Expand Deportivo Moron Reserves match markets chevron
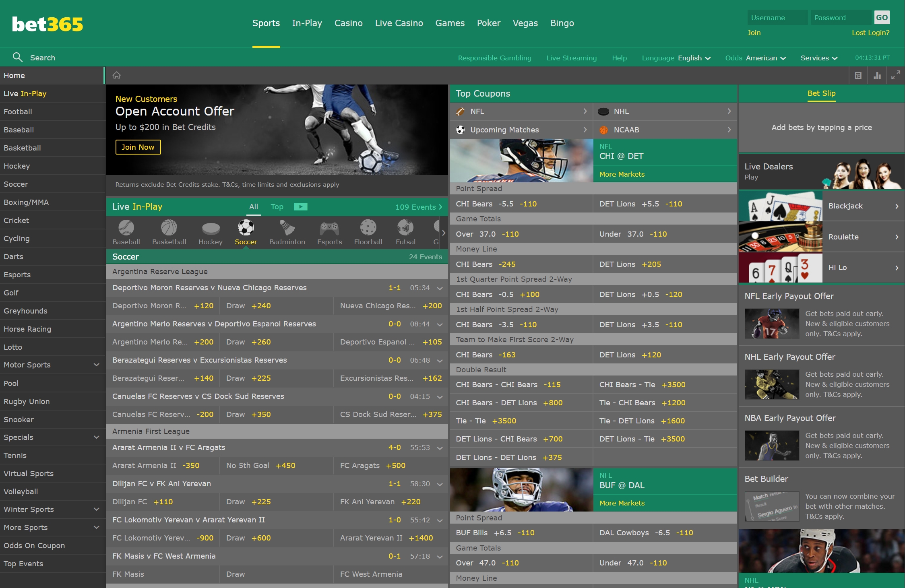This screenshot has width=905, height=588. (x=440, y=288)
